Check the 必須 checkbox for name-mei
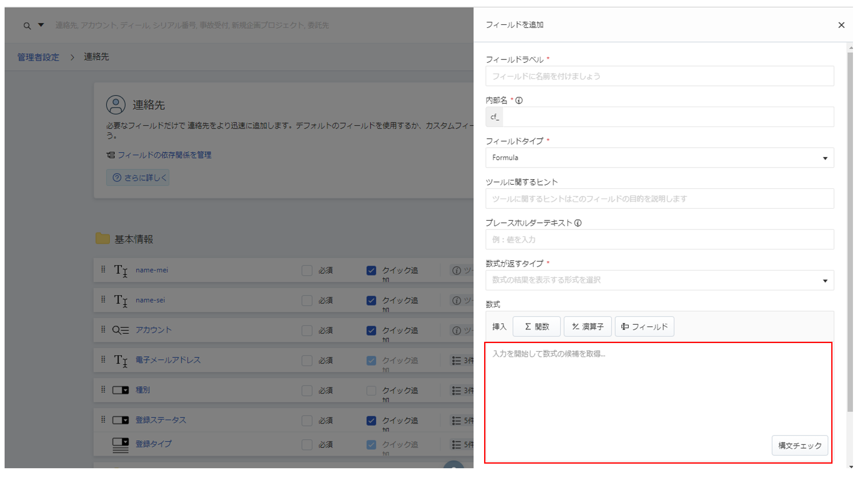 (x=307, y=270)
